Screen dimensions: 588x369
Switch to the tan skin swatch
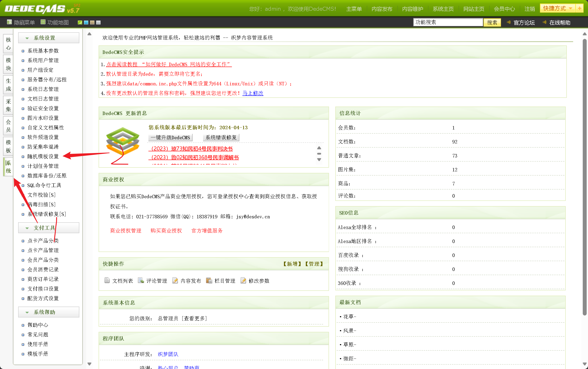(92, 22)
